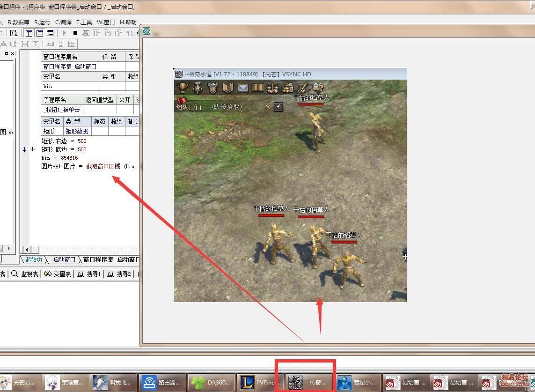Click the question-mark help icon in game
The height and width of the screenshot is (392, 535).
(x=318, y=88)
